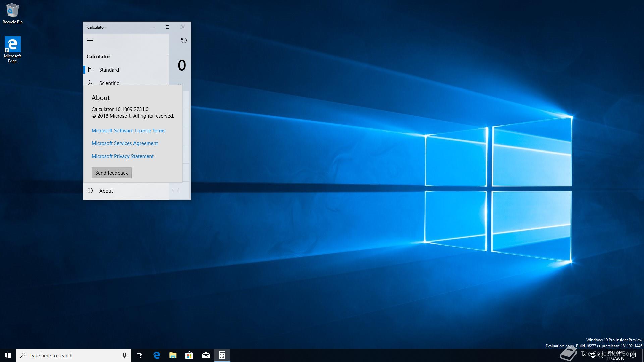
Task: Open Microsoft Services Agreement link
Action: pos(125,143)
